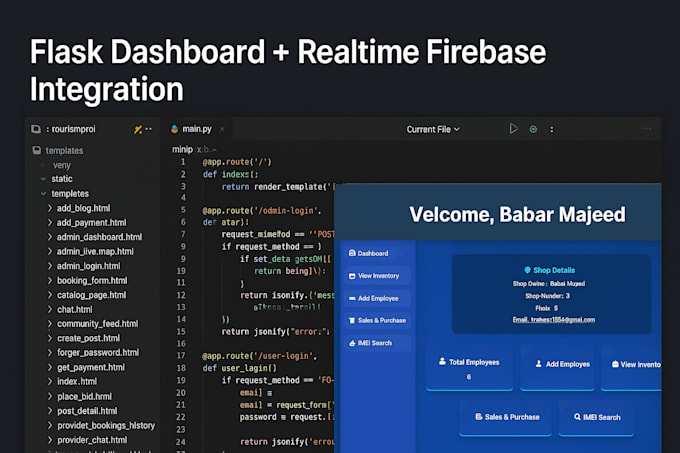Screen dimensions: 680x453
Task: Open admin_iive.map.html in the tree
Action: pos(95,251)
